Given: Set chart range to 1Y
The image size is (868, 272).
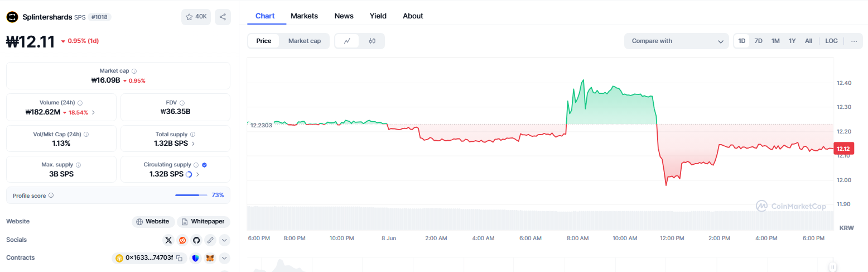Looking at the screenshot, I should click(x=792, y=41).
